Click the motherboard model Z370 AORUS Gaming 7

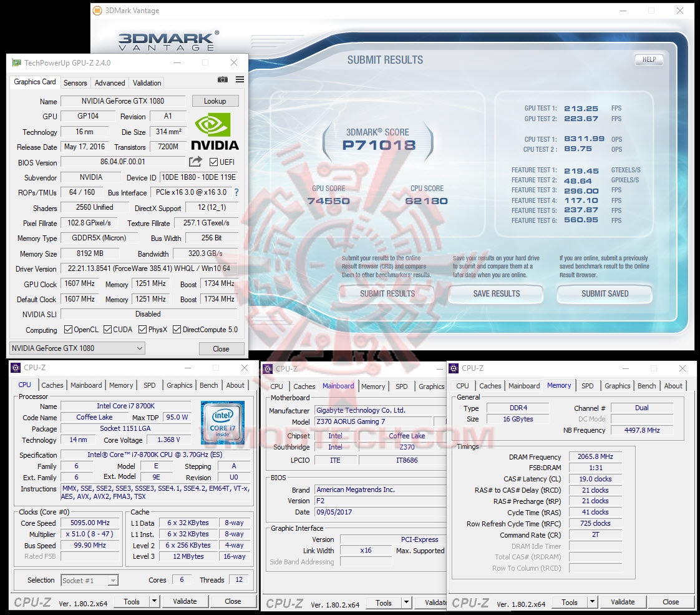point(374,421)
